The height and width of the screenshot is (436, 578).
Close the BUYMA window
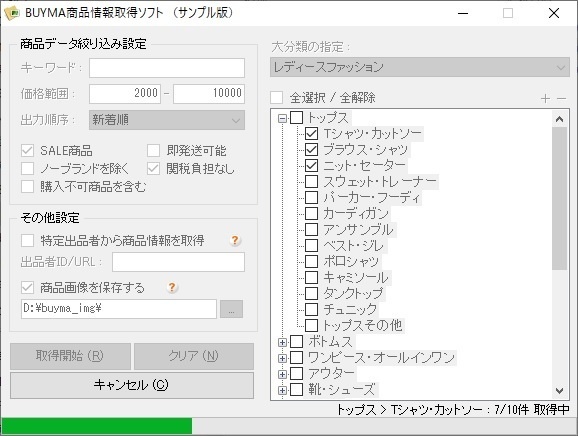554,13
